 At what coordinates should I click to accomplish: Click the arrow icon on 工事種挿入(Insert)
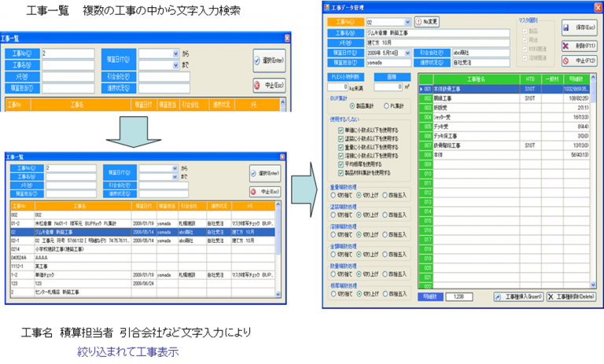(498, 297)
